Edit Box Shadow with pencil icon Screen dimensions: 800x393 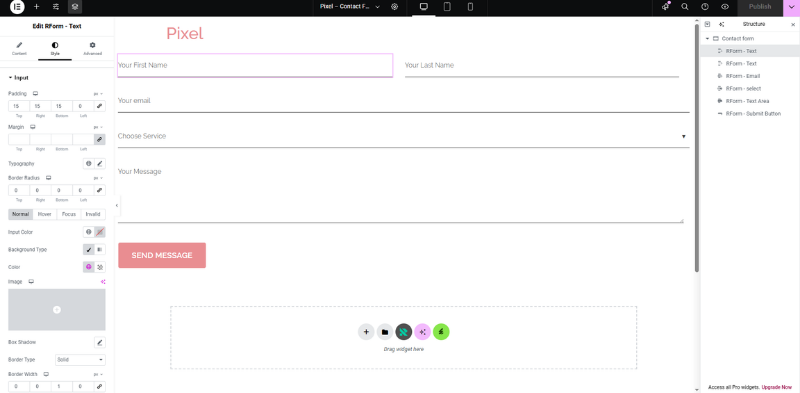pyautogui.click(x=100, y=342)
